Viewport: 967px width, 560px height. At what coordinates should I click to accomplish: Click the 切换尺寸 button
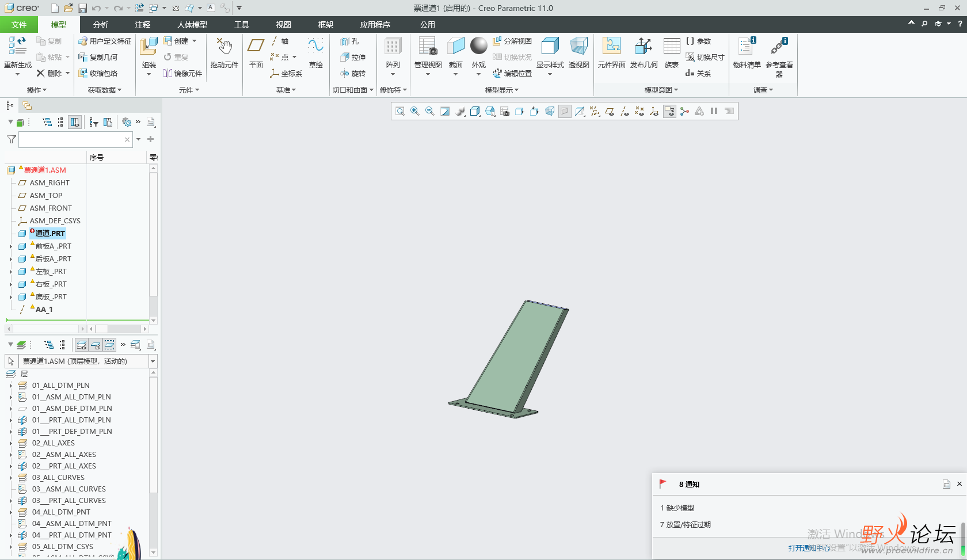pos(705,58)
